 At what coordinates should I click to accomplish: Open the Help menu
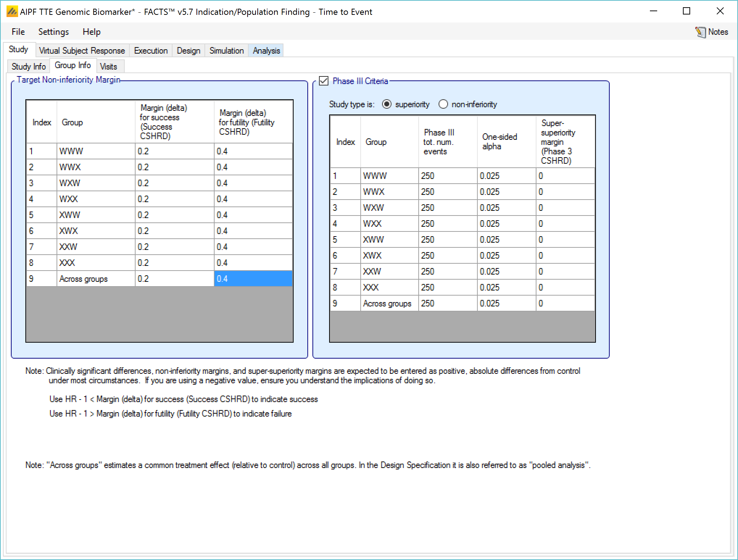(x=91, y=32)
